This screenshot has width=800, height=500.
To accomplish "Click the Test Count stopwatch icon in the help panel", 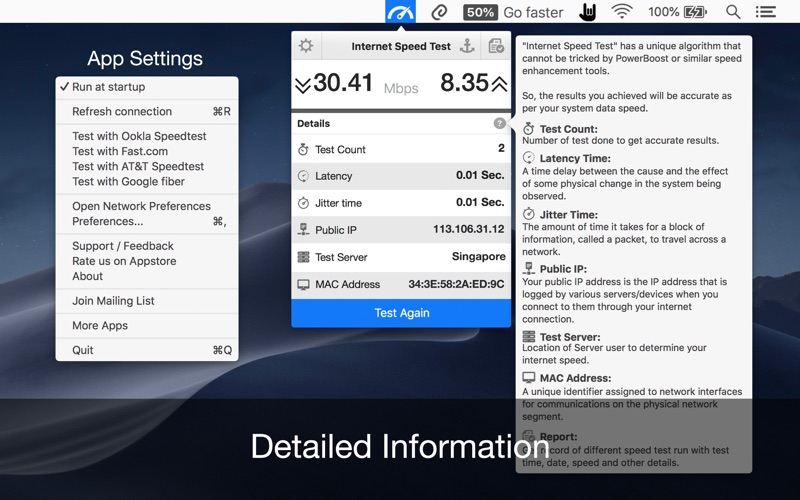I will (x=529, y=129).
